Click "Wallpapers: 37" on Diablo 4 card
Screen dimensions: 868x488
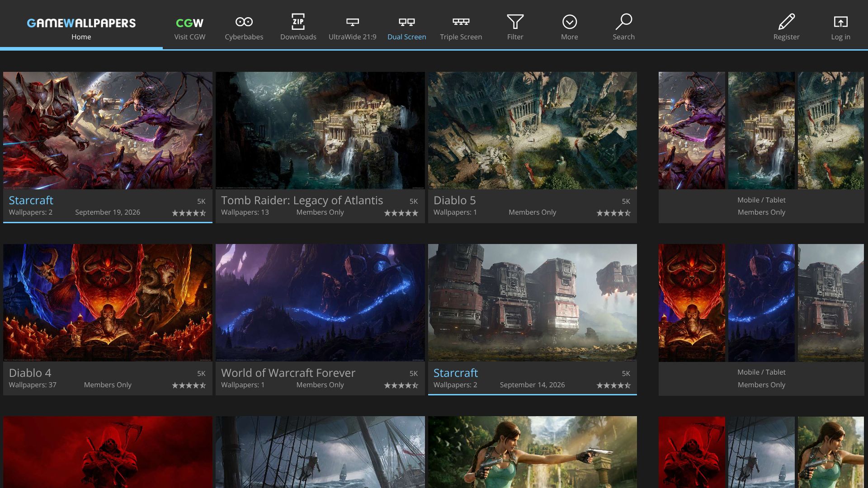pos(33,385)
